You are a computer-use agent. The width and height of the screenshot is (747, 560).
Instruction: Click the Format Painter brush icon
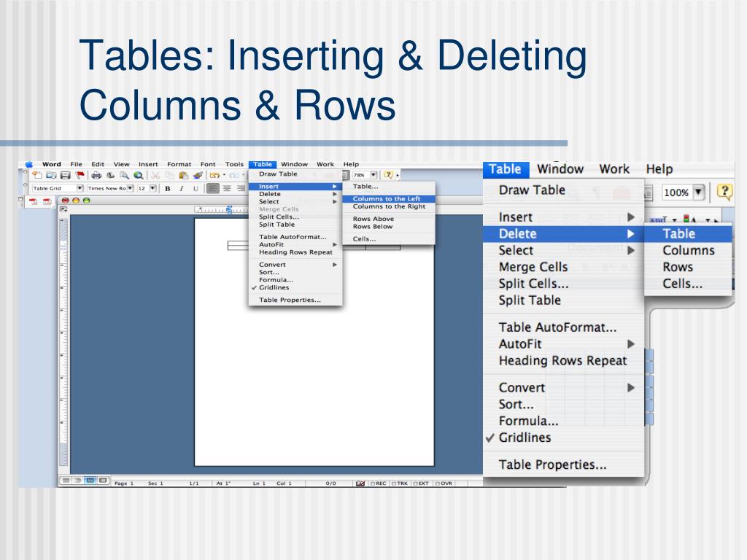[x=198, y=175]
